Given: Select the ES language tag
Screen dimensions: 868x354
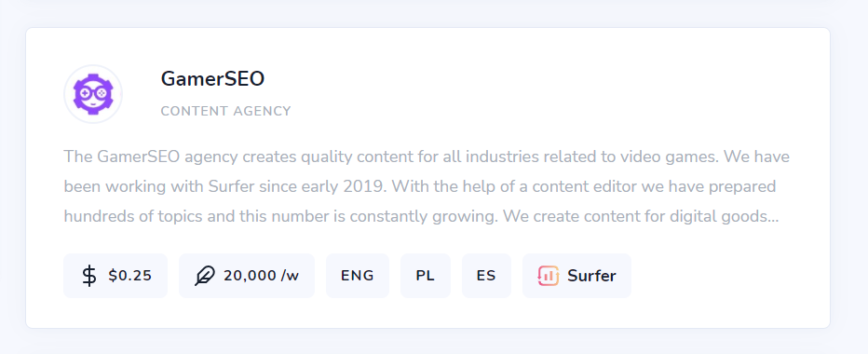Looking at the screenshot, I should 486,276.
